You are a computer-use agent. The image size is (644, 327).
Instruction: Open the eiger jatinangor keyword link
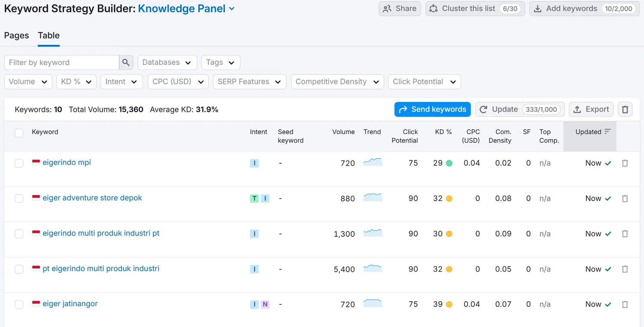70,304
